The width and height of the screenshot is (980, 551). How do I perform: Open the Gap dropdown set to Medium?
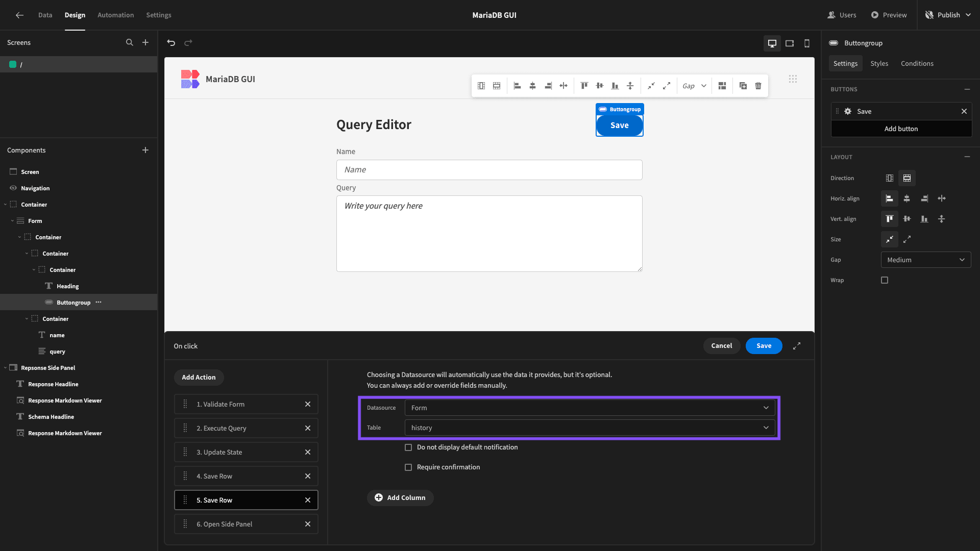pos(926,260)
